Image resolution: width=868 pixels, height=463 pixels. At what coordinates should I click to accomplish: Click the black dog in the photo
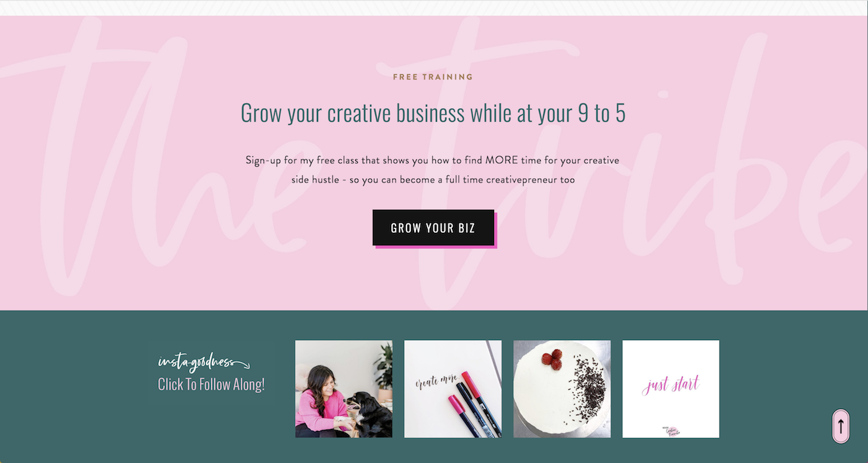coord(368,415)
